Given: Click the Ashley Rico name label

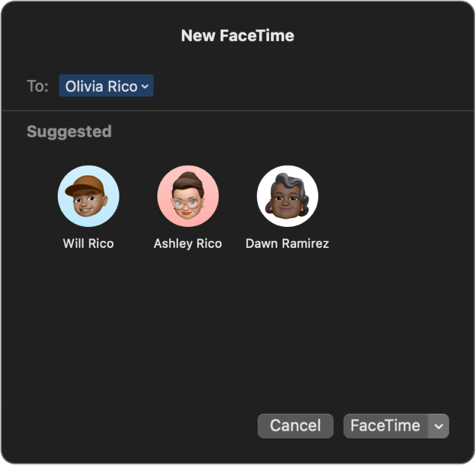Looking at the screenshot, I should [188, 243].
